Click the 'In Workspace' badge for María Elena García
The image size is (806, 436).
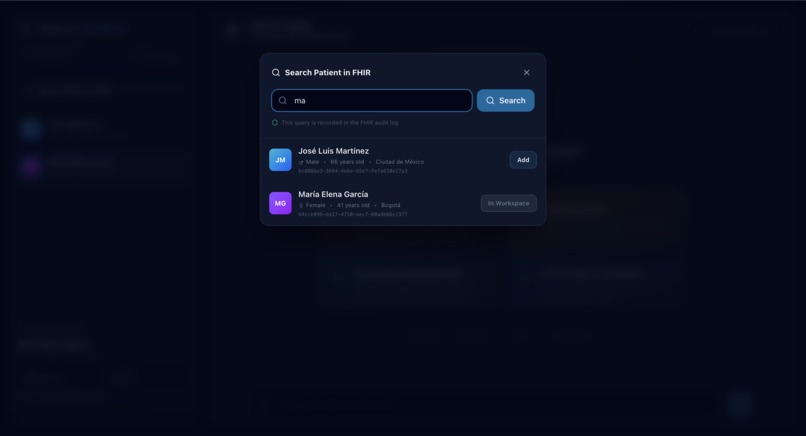[508, 203]
